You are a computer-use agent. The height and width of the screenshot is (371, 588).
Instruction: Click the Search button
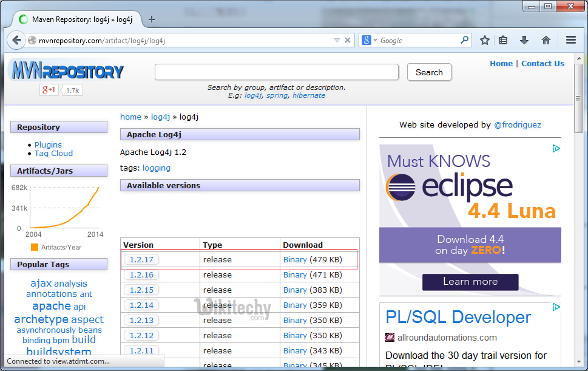click(x=429, y=72)
